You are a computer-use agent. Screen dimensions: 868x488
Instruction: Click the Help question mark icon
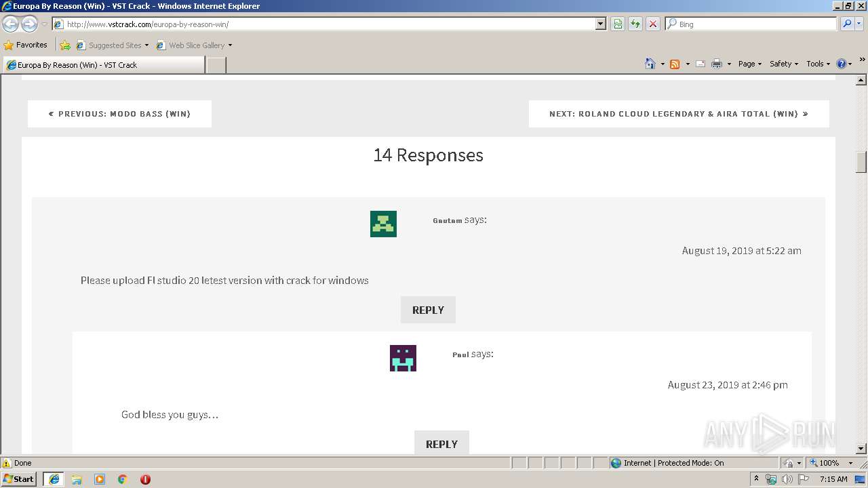(842, 64)
